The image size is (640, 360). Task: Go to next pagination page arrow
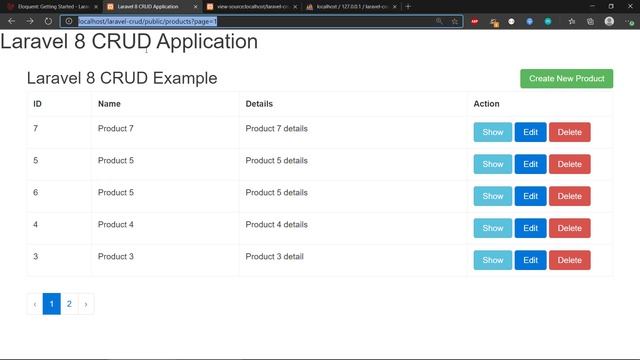pyautogui.click(x=86, y=304)
